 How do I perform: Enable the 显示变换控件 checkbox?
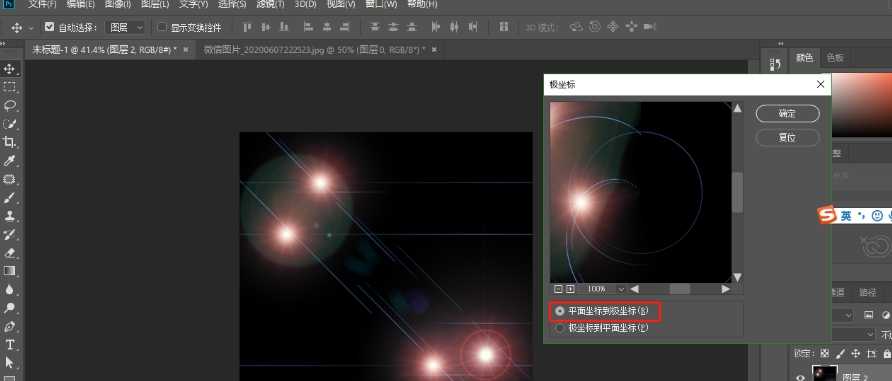pos(162,27)
